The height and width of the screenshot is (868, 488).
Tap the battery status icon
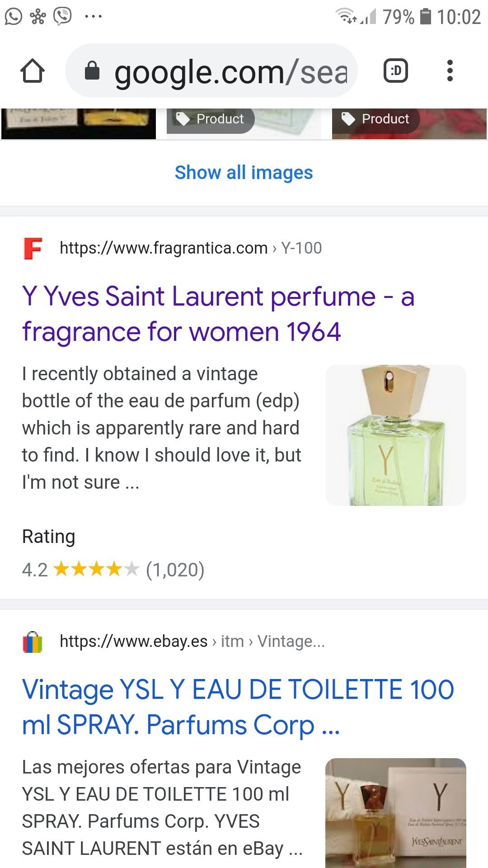pos(426,17)
